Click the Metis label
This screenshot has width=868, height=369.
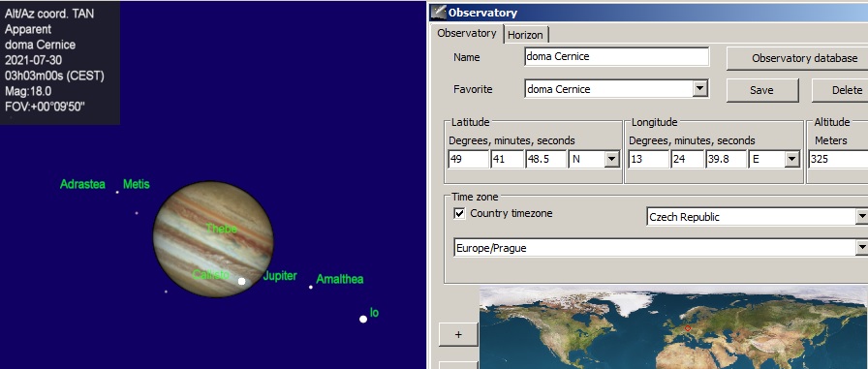coord(137,184)
